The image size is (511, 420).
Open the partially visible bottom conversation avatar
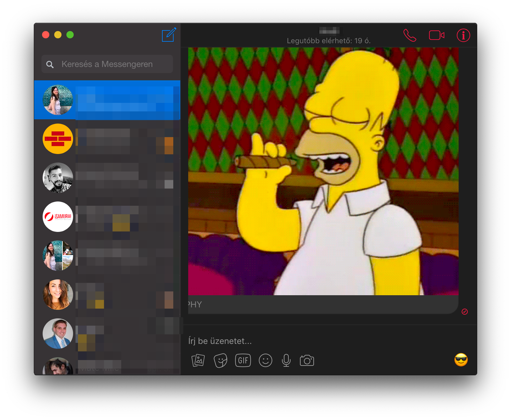(58, 366)
